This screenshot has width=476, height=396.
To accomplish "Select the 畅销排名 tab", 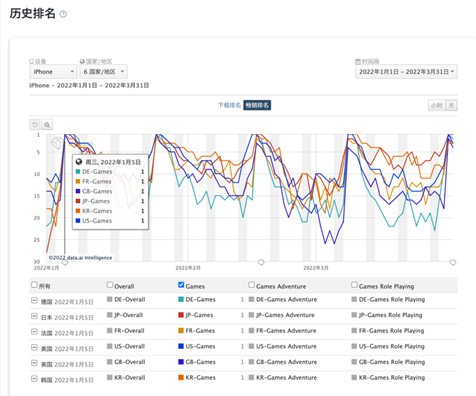I will tap(257, 105).
